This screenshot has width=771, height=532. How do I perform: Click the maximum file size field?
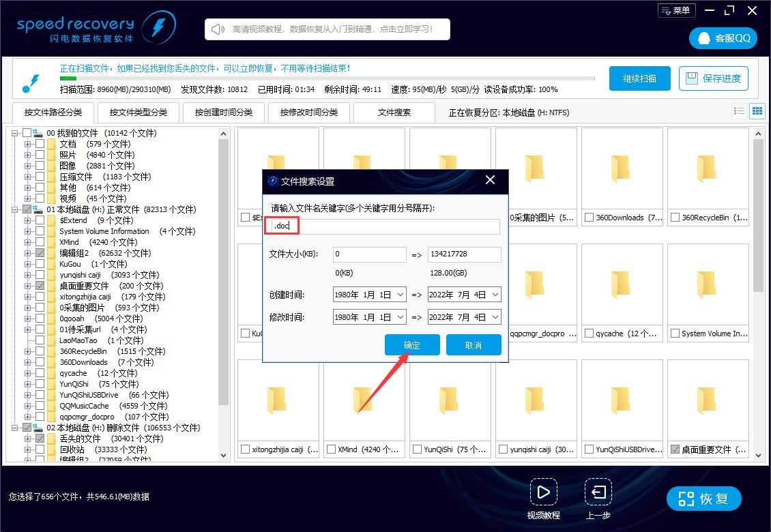pos(465,254)
